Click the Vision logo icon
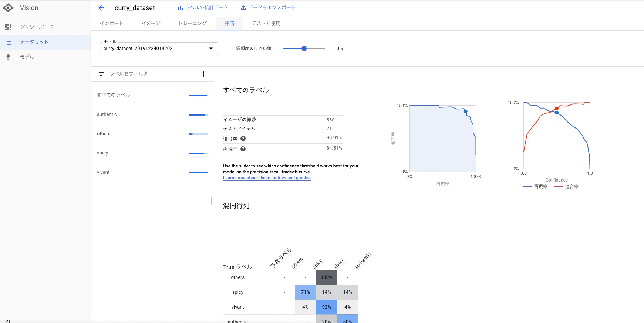This screenshot has height=323, width=644. (x=8, y=8)
